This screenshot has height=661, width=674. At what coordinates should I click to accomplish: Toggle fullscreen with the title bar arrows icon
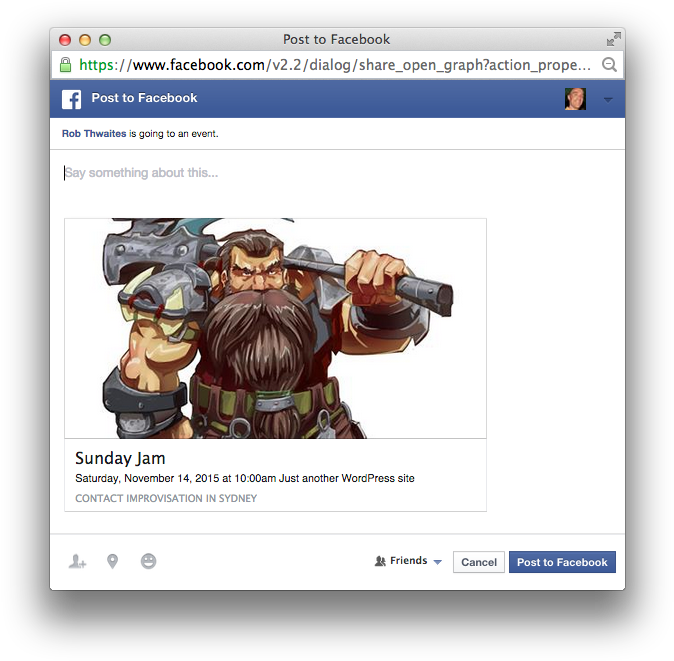coord(613,39)
